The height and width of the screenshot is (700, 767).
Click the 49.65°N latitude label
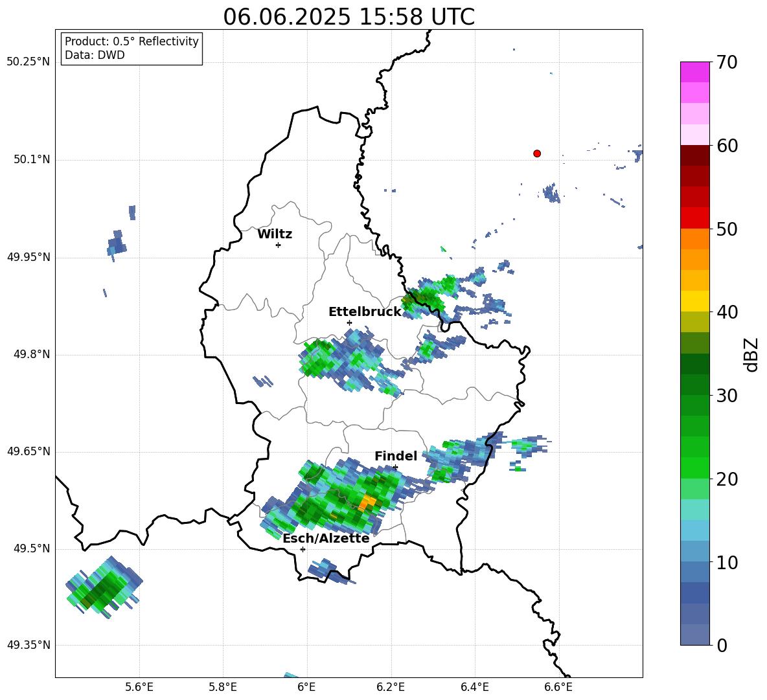[29, 451]
